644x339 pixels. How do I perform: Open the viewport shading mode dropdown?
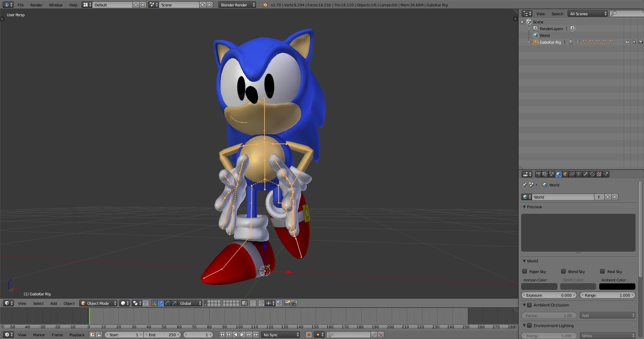click(125, 303)
